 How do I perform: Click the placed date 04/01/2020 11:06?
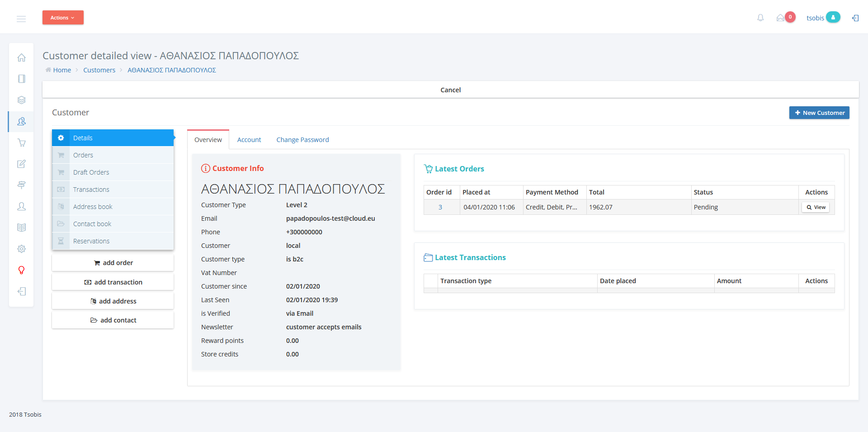(x=489, y=207)
